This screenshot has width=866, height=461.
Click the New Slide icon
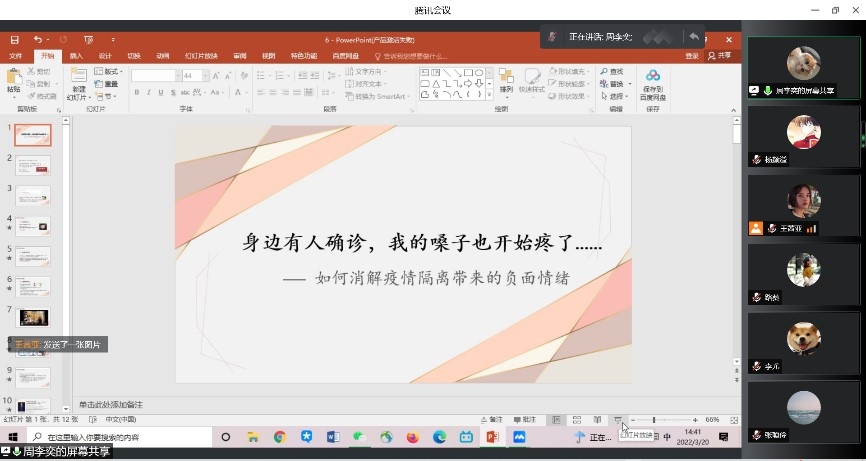click(x=78, y=79)
